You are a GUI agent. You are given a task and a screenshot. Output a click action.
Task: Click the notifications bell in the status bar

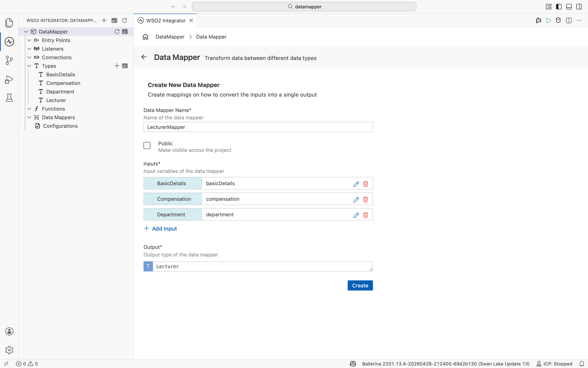click(582, 364)
